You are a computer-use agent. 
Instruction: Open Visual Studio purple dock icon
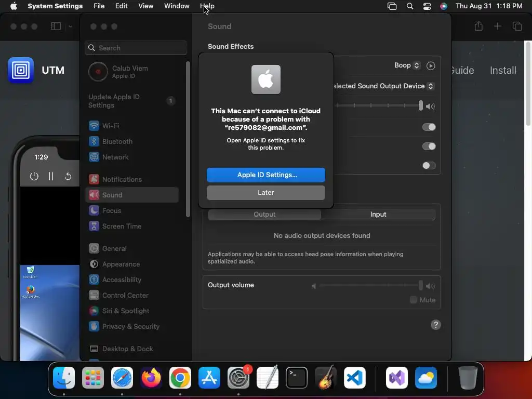(x=396, y=378)
